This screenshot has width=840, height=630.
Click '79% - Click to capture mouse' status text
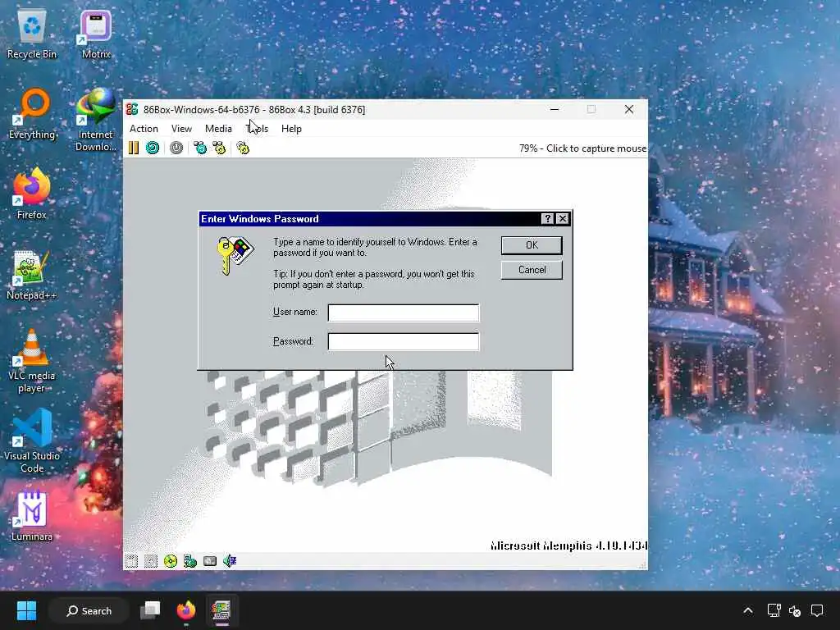coord(582,148)
